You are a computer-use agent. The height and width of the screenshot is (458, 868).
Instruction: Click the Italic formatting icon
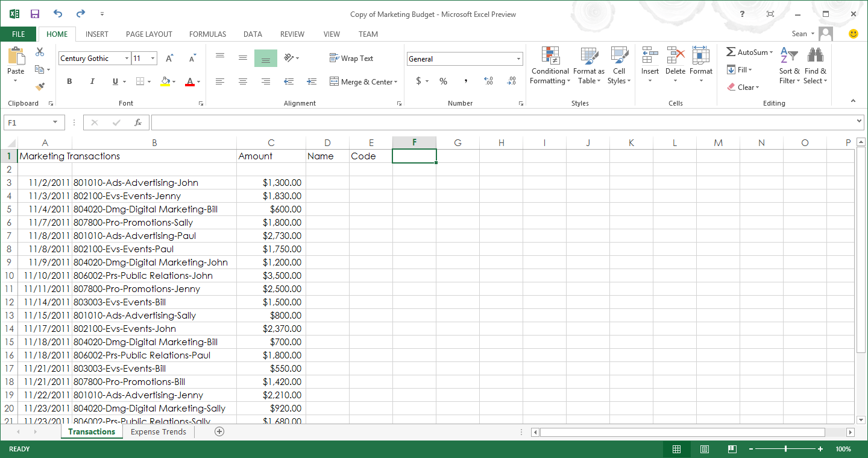tap(92, 81)
